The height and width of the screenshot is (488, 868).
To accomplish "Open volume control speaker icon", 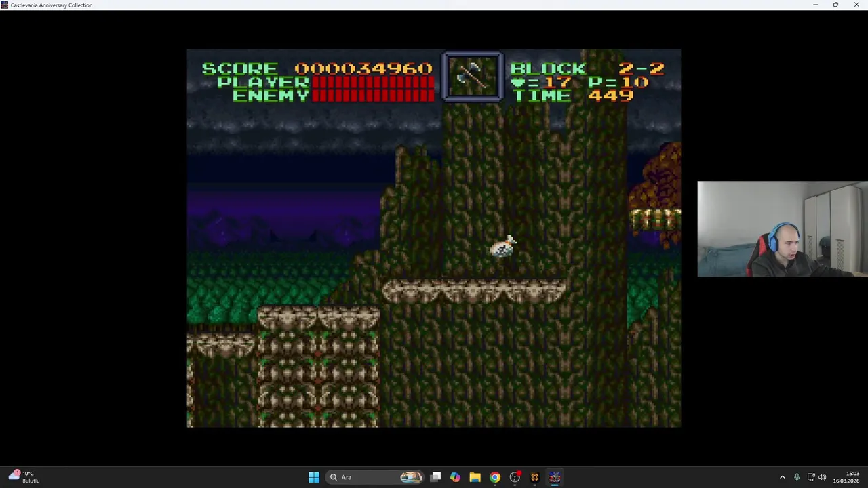I will click(823, 477).
